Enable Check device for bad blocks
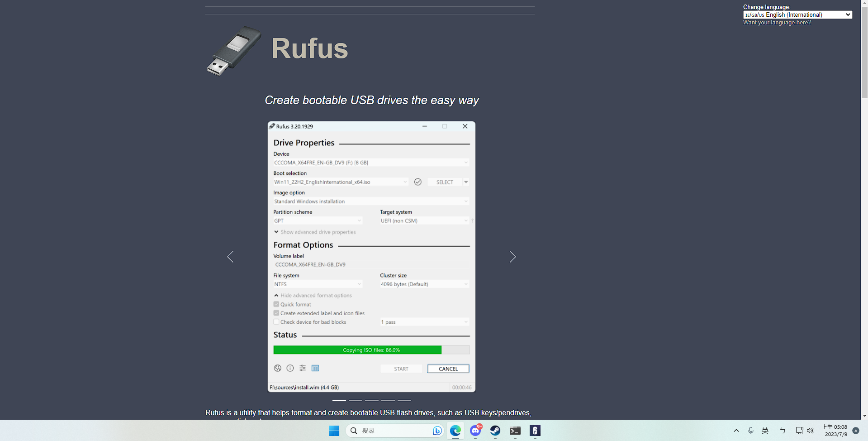The image size is (868, 441). pos(276,321)
